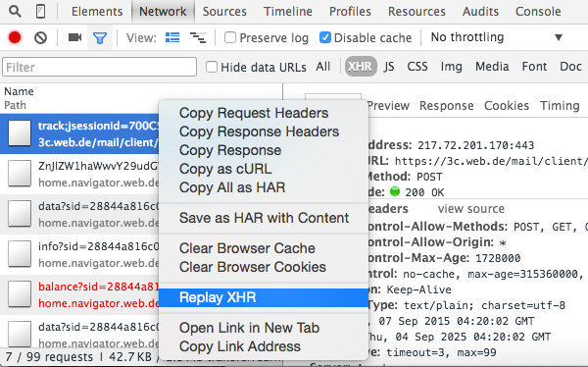Filter requests by CSS type
The image size is (588, 367).
pyautogui.click(x=417, y=67)
